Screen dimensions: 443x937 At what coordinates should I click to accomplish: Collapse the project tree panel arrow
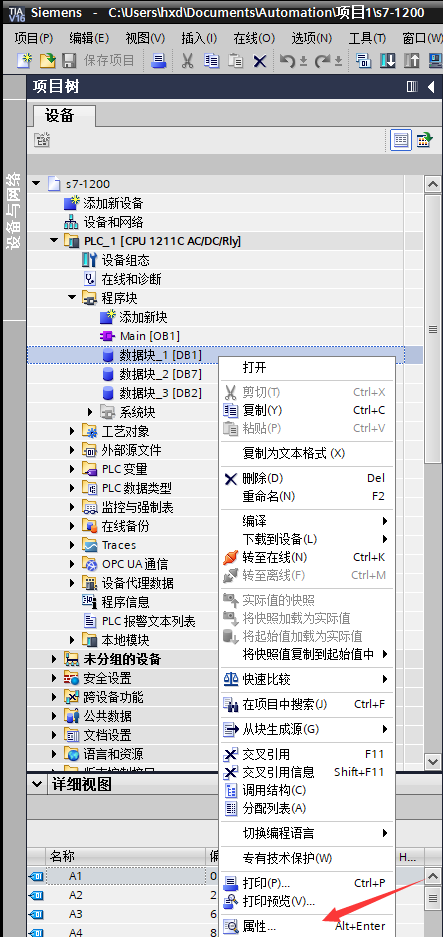pyautogui.click(x=430, y=87)
